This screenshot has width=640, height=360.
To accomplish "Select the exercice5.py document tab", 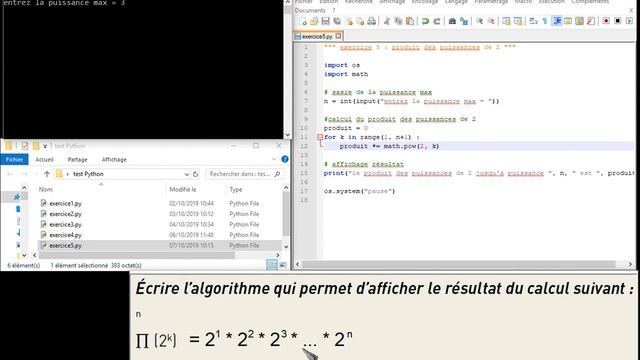I will [317, 36].
